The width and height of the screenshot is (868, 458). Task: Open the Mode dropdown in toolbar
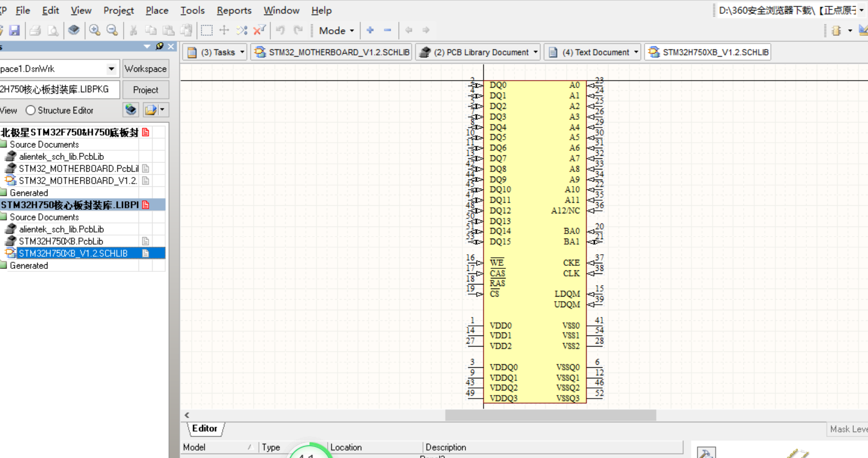[x=337, y=31]
